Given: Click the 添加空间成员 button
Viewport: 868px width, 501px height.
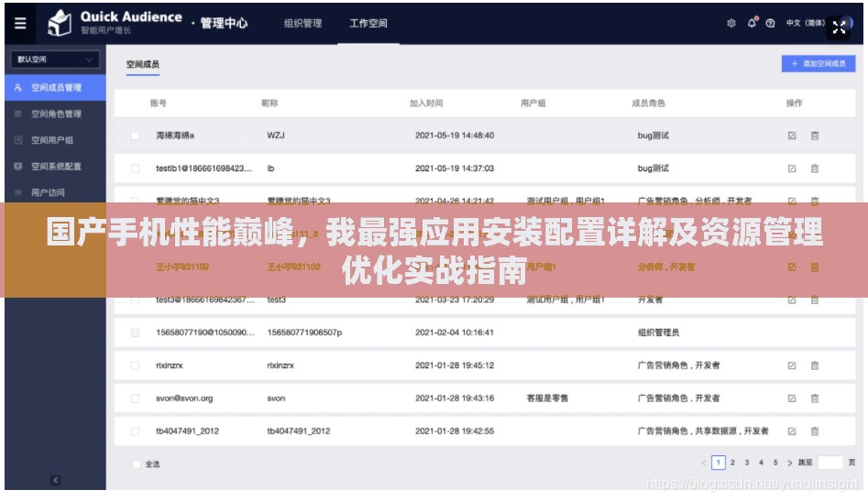Looking at the screenshot, I should point(819,63).
